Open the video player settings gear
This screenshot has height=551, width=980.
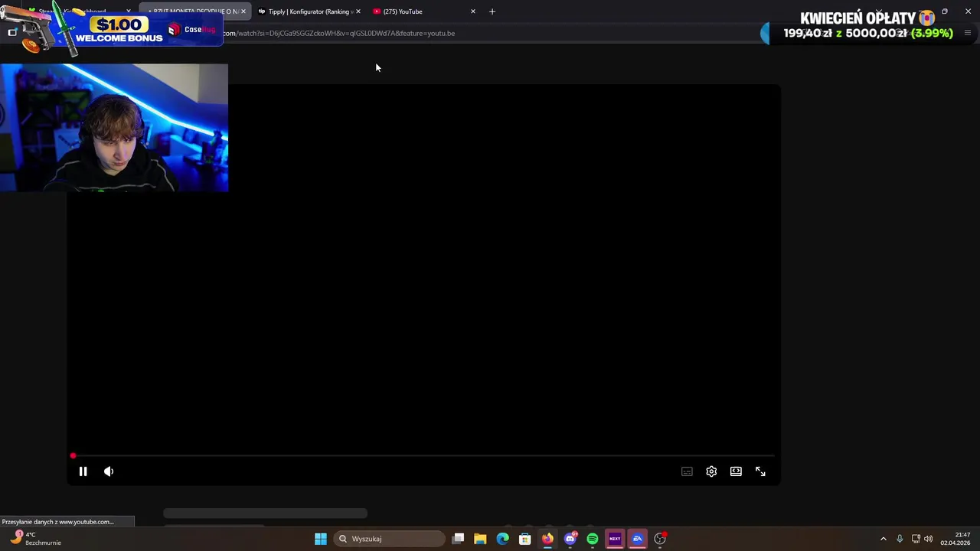click(711, 471)
